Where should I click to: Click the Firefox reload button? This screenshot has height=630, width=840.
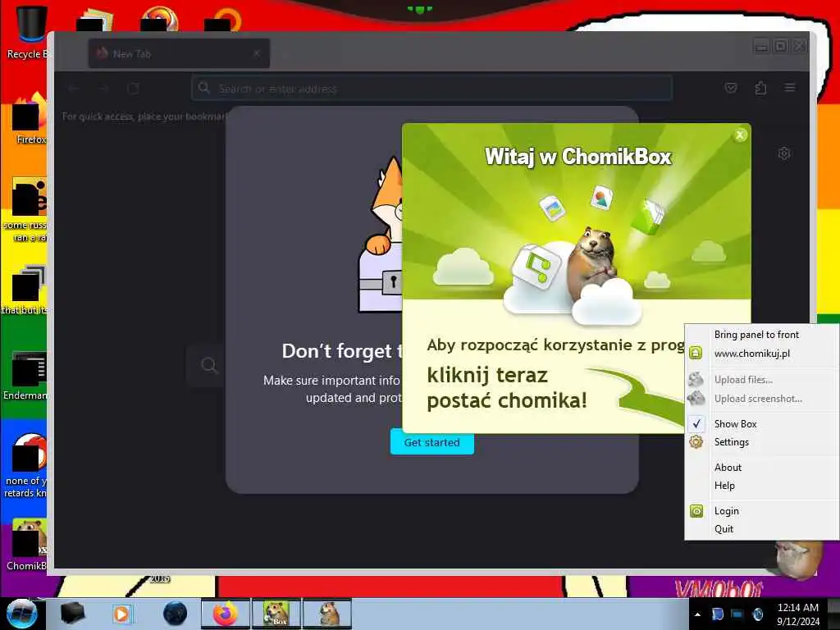[x=134, y=89]
